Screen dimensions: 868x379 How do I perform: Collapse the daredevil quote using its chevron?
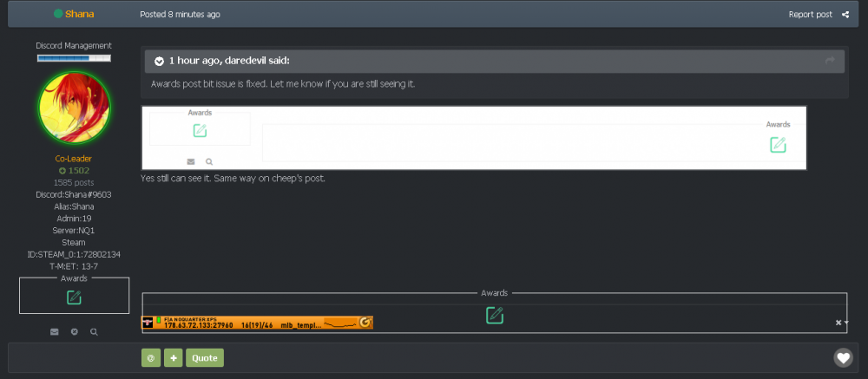159,61
